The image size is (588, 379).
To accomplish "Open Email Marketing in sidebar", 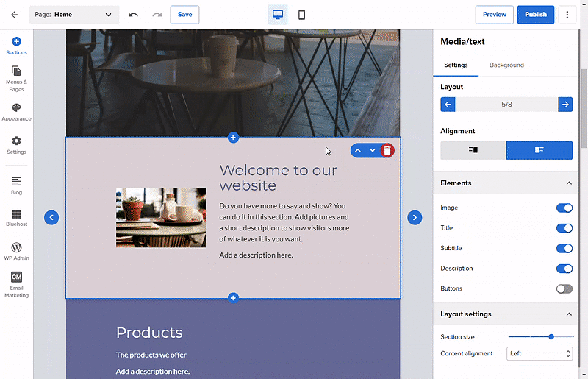I will click(16, 284).
